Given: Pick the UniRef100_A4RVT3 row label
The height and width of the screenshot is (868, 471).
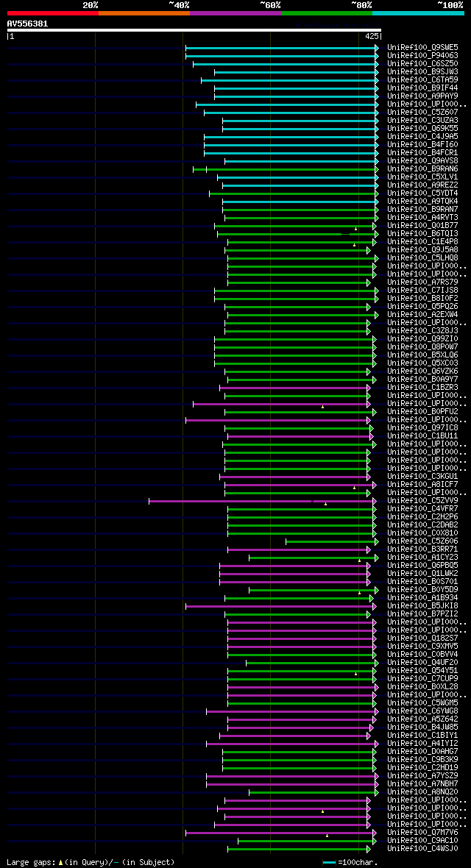Looking at the screenshot, I should click(x=422, y=218).
